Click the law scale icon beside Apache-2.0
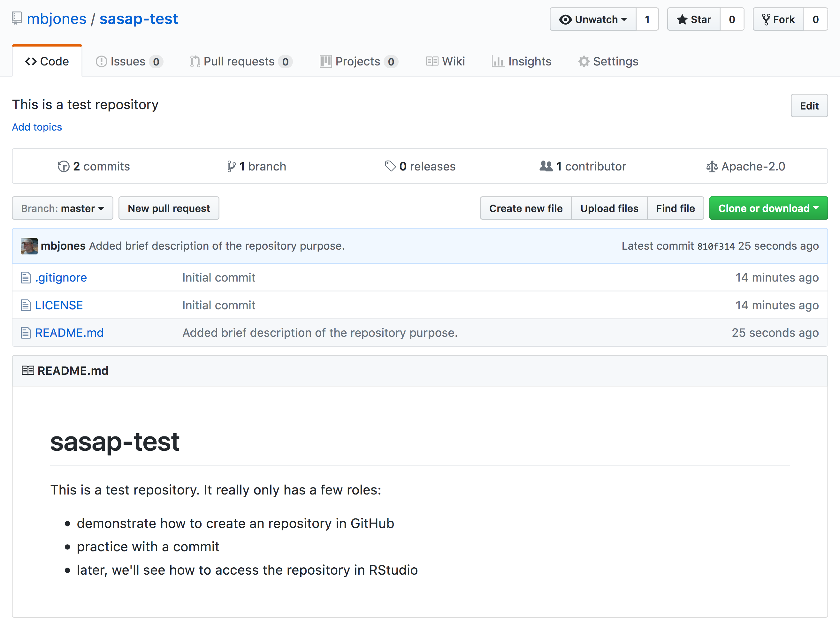 712,166
